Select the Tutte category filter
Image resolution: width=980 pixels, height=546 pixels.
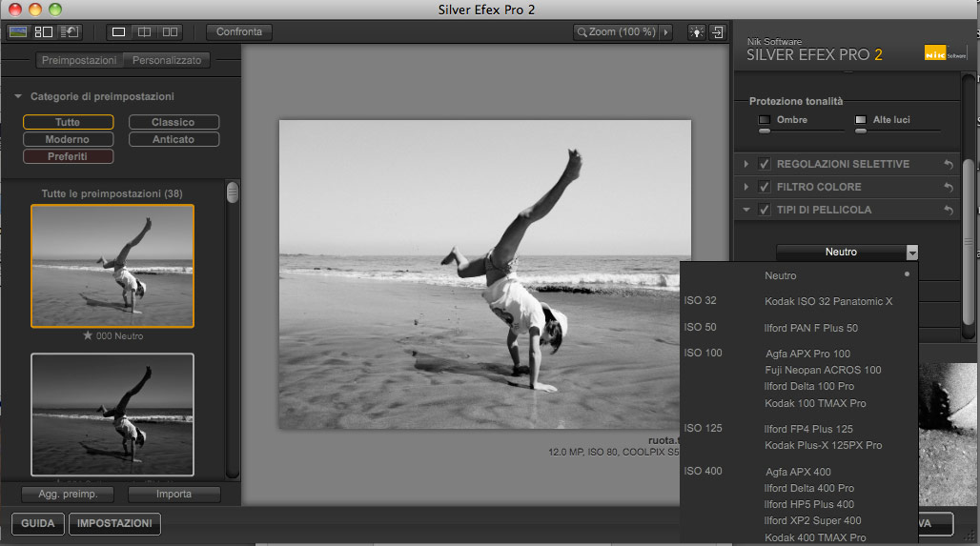(x=68, y=122)
